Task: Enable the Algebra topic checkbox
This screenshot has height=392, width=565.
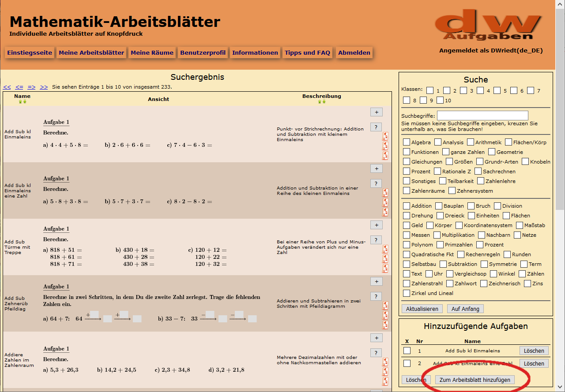Action: click(x=407, y=142)
